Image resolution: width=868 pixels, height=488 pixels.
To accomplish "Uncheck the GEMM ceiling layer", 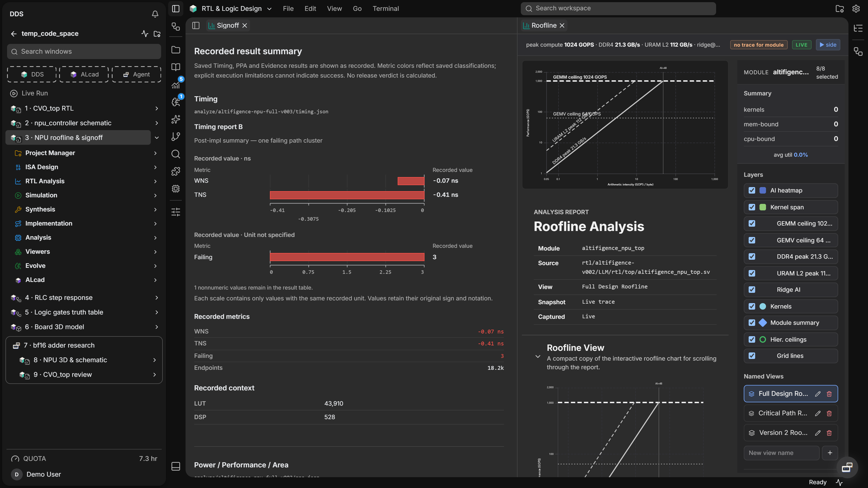I will (752, 224).
